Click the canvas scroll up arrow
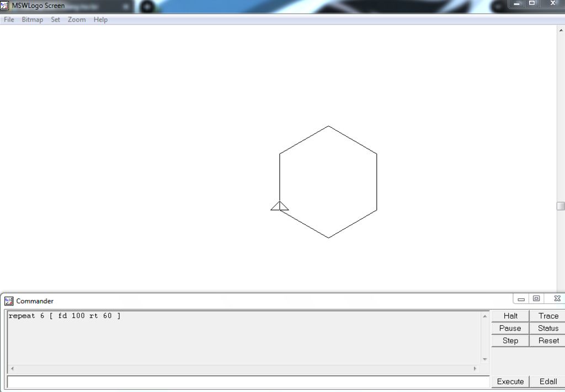The height and width of the screenshot is (392, 565). [561, 31]
